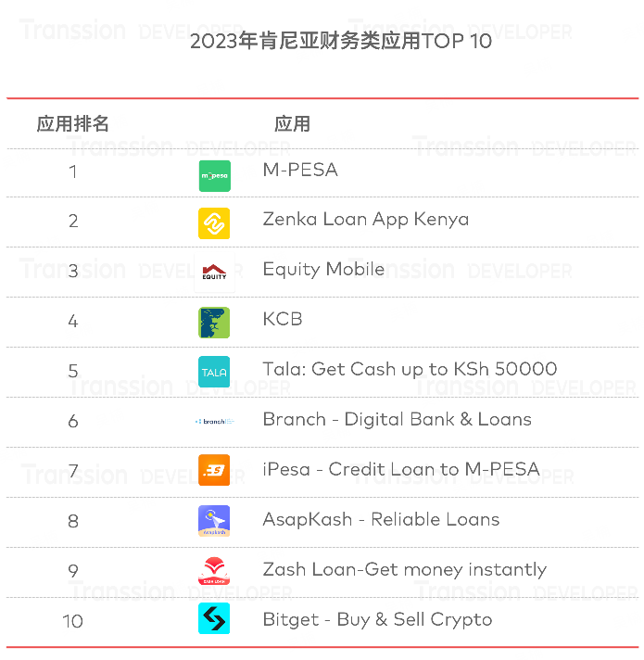The width and height of the screenshot is (644, 660).
Task: Click iPesa - Credit Loan to M-PESA
Action: click(400, 469)
